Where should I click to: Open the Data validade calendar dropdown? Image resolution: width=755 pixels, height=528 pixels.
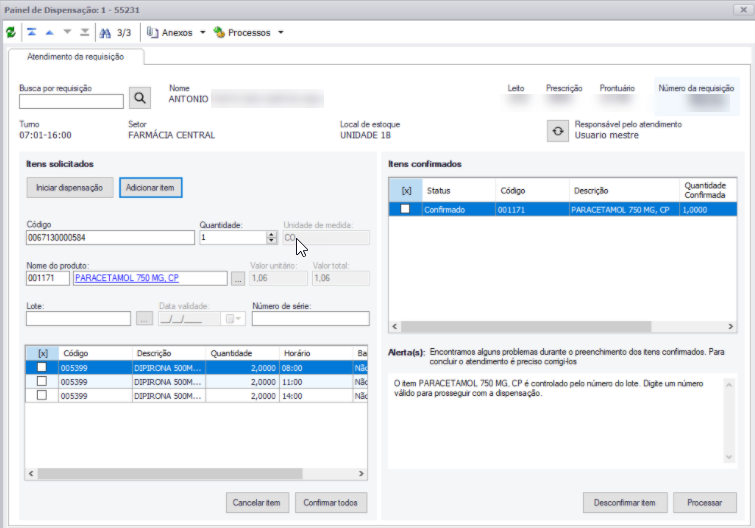pyautogui.click(x=234, y=319)
